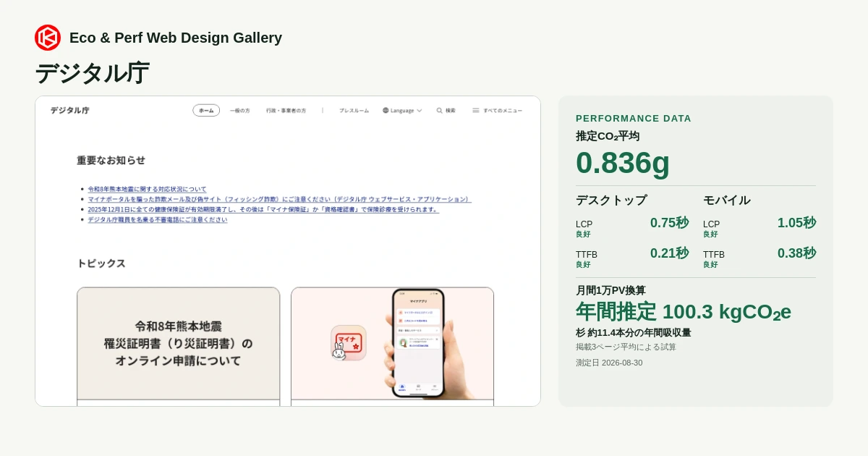Click the magnifier 検索 icon
Image resolution: width=868 pixels, height=456 pixels.
(439, 111)
